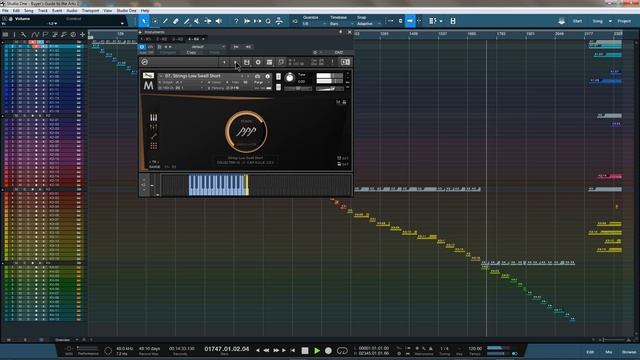Click the instrument info 'i' icon
640x360 pixels.
pyautogui.click(x=268, y=76)
